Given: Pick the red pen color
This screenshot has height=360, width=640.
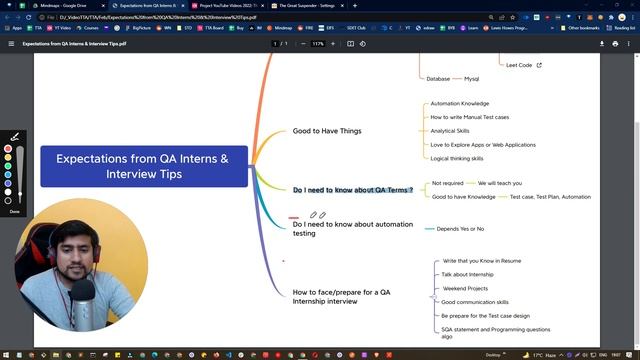Looking at the screenshot, I should point(8,149).
